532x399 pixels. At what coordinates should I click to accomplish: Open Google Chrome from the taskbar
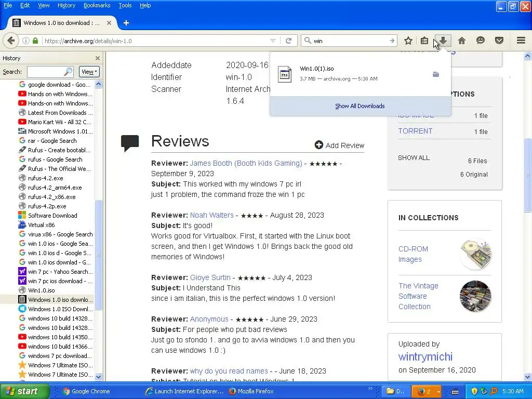(x=87, y=391)
